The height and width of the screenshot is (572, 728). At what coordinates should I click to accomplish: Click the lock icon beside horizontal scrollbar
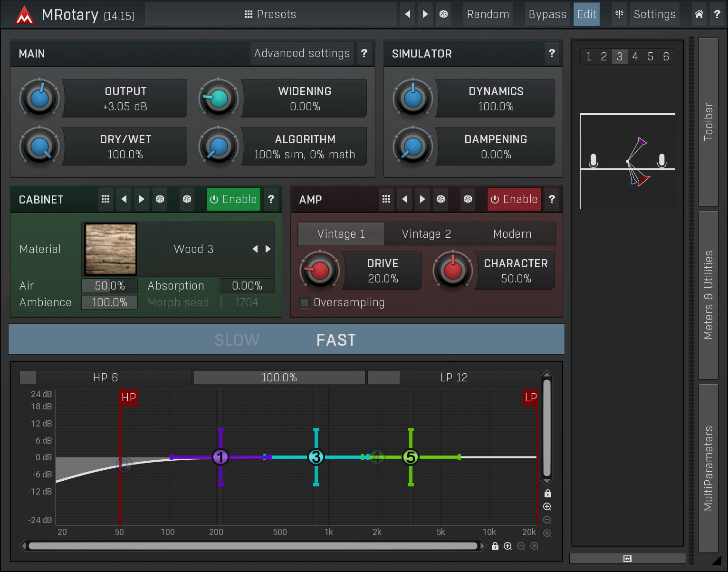click(x=495, y=546)
